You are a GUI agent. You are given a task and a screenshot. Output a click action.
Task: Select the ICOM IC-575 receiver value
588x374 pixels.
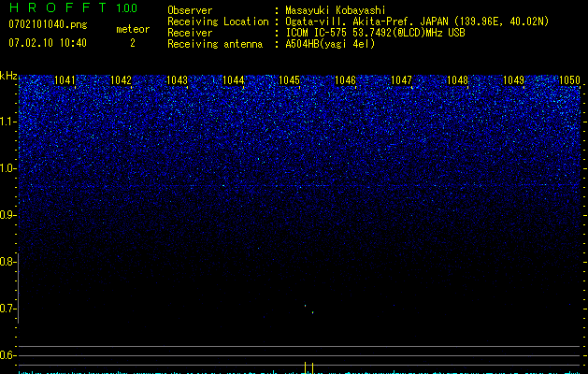coord(375,33)
